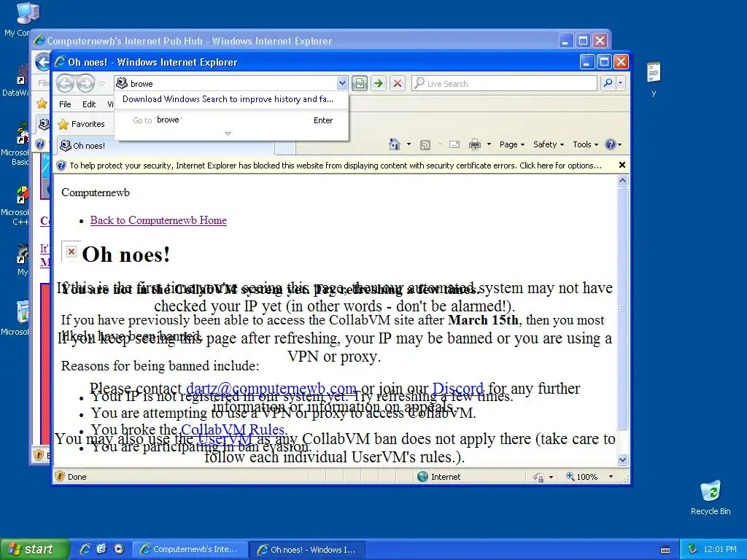This screenshot has width=747, height=560.
Task: Click into the Live Search box
Action: 504,84
